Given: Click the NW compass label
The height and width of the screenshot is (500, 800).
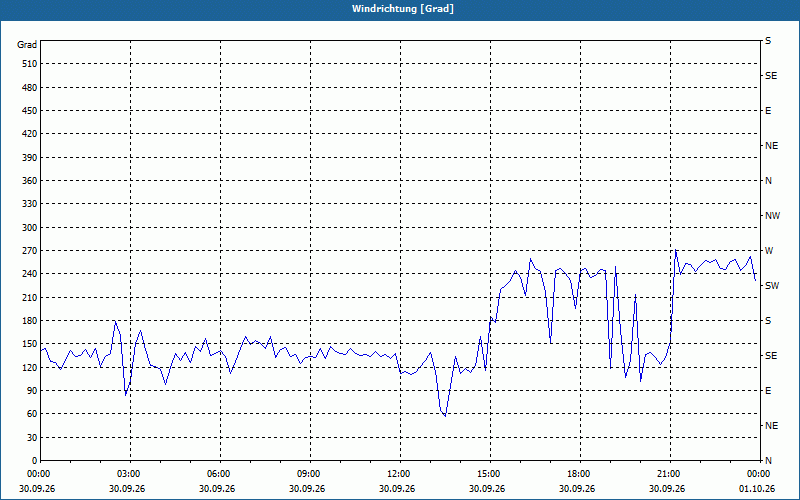Looking at the screenshot, I should click(x=772, y=216).
